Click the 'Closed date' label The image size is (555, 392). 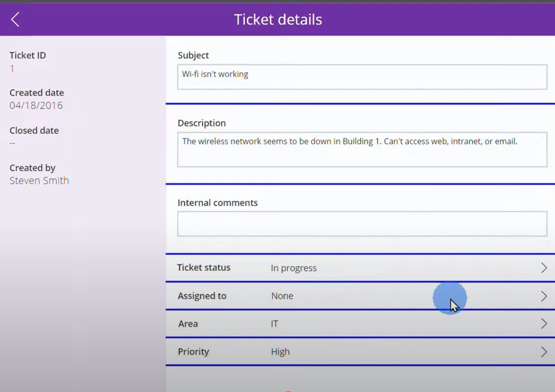(x=34, y=130)
